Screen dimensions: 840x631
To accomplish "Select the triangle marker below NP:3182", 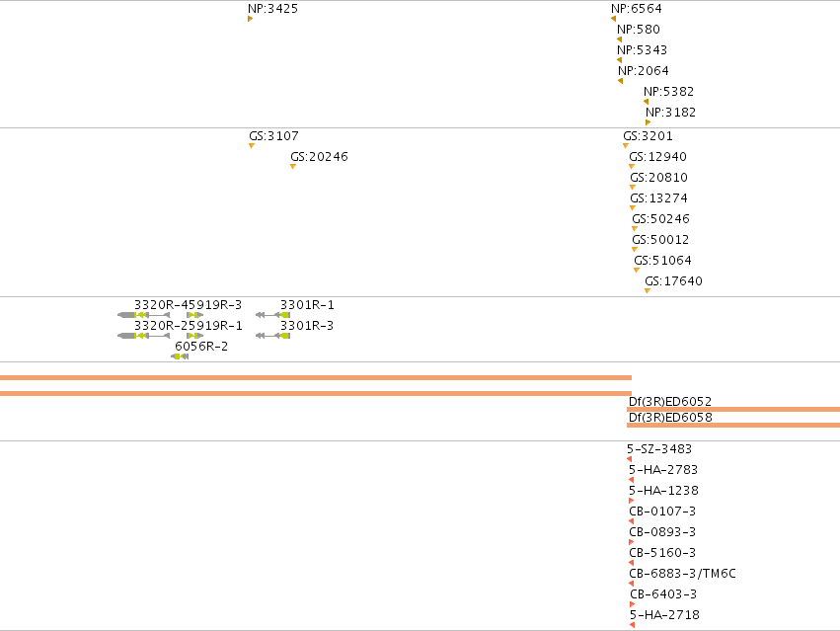I will click(648, 122).
